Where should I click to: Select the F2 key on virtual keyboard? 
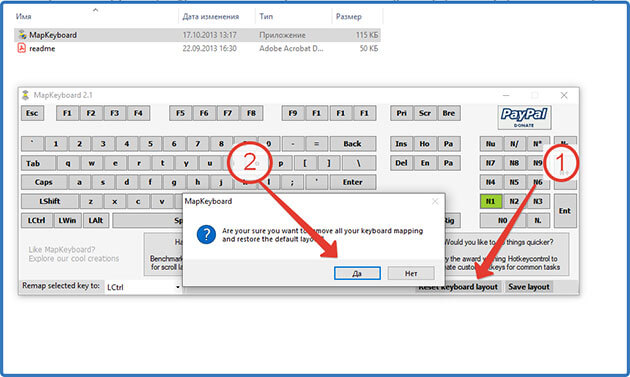point(91,113)
